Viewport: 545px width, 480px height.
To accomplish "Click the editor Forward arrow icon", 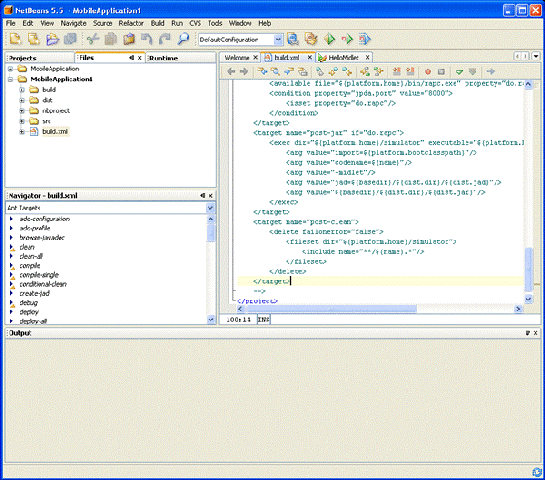I will pyautogui.click(x=244, y=72).
